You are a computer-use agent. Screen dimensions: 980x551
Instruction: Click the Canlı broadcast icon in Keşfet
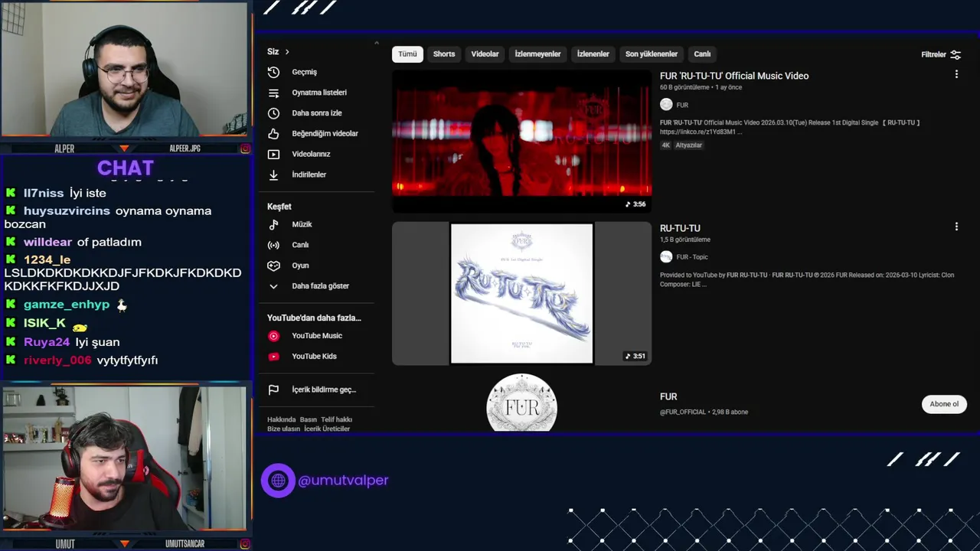click(x=273, y=245)
